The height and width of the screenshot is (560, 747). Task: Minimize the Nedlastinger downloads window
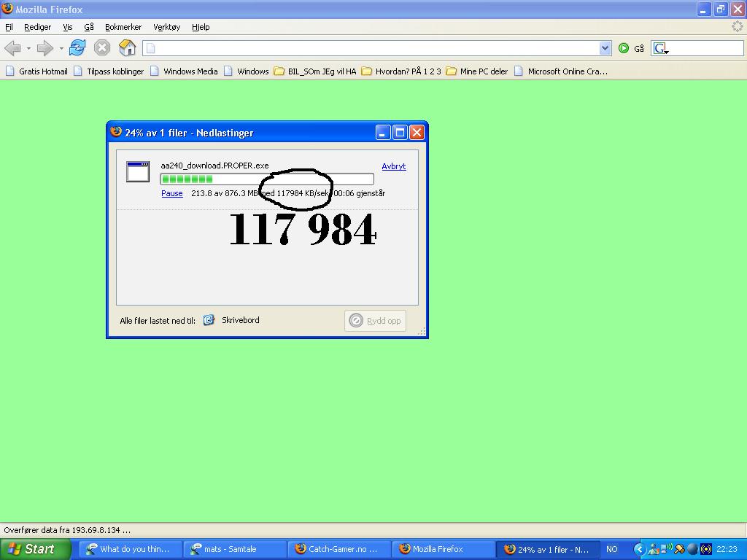[383, 133]
